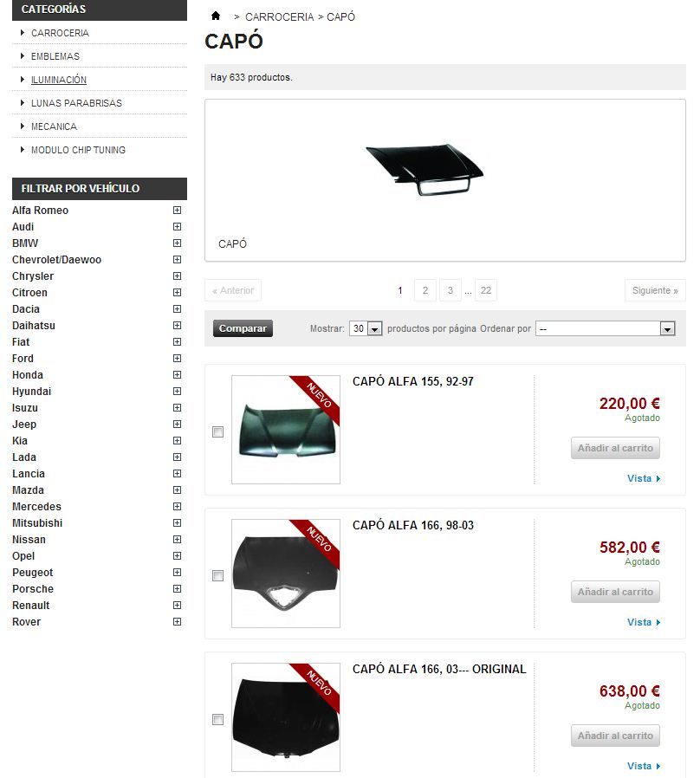Open the products per page dropdown
This screenshot has height=778, width=700.
point(366,328)
